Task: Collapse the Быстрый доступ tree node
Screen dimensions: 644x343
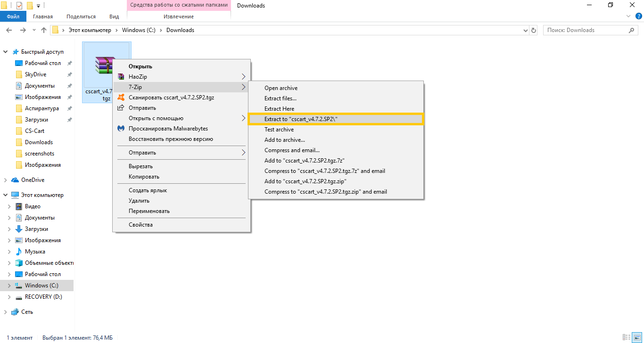Action: tap(5, 52)
